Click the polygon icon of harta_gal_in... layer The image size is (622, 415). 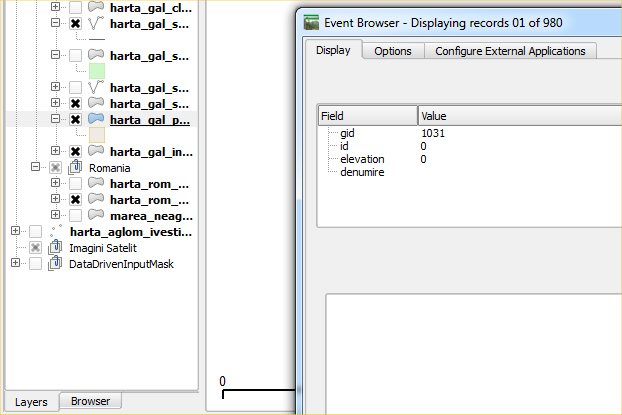click(96, 151)
